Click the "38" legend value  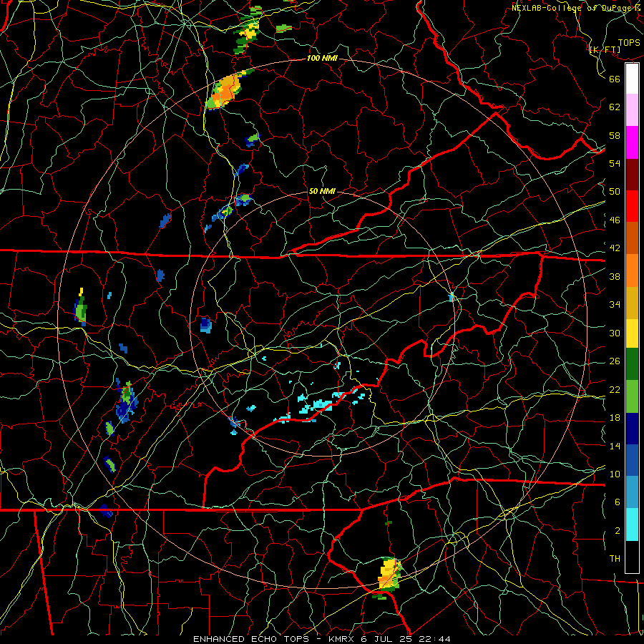(x=615, y=277)
